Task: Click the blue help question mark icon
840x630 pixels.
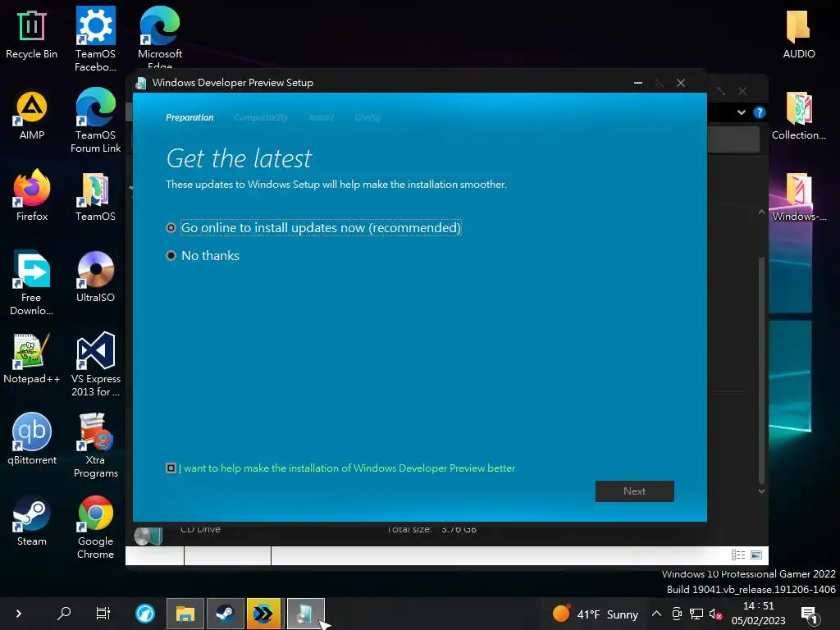Action: (x=759, y=112)
